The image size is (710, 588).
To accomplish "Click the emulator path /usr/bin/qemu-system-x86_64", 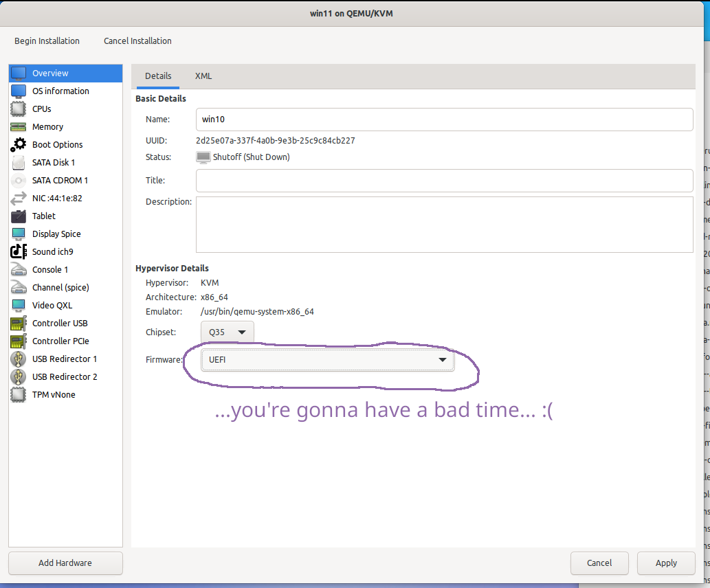I will point(257,312).
